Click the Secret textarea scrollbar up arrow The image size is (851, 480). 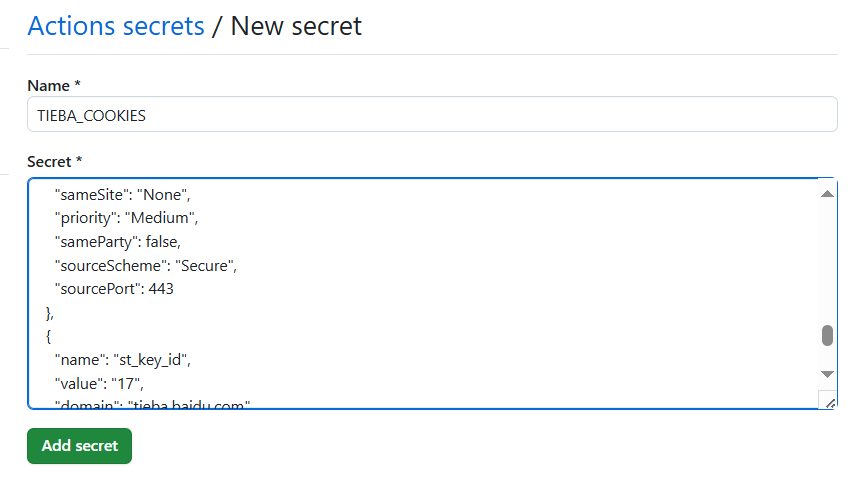pos(827,194)
